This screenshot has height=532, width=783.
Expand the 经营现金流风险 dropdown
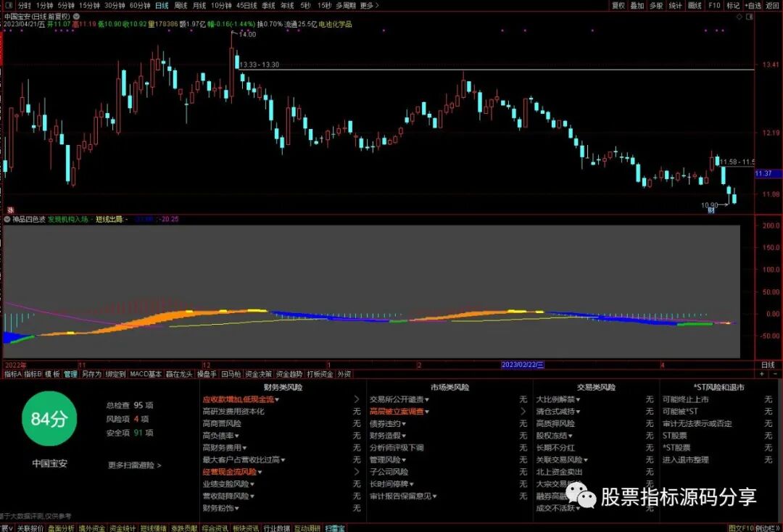click(260, 472)
